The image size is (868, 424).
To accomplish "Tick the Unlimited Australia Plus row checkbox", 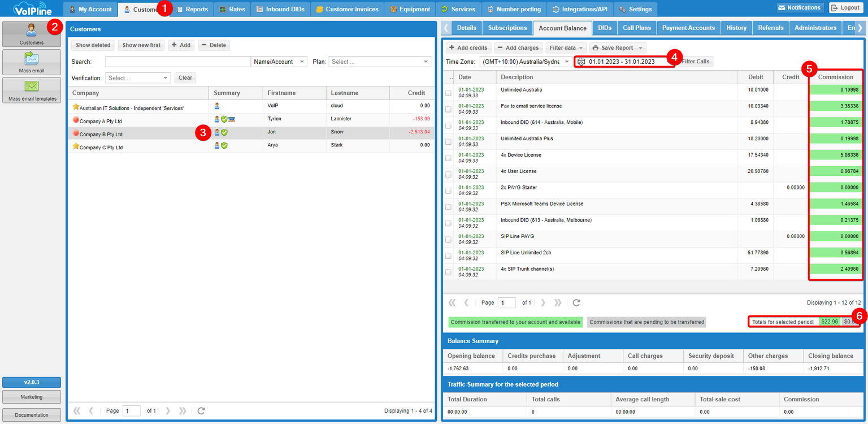I will pyautogui.click(x=448, y=142).
